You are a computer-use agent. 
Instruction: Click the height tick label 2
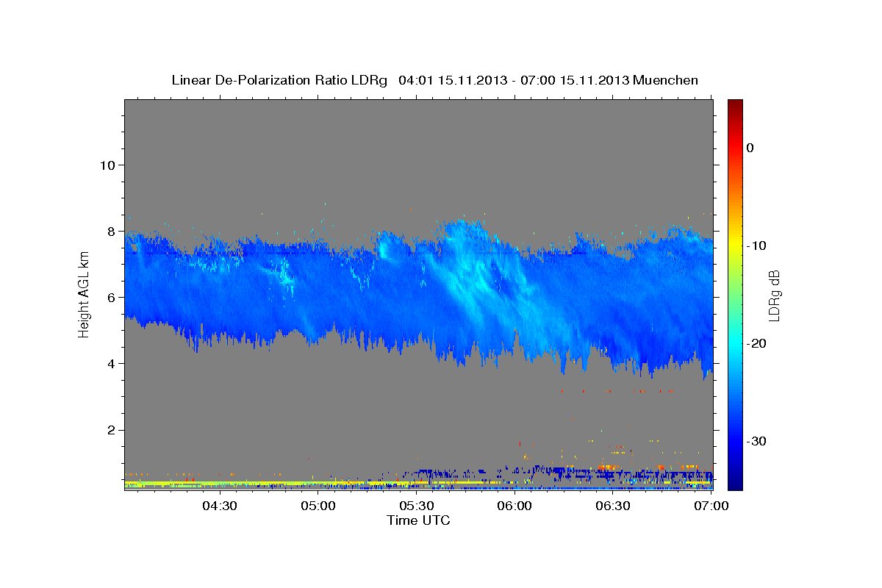point(112,430)
